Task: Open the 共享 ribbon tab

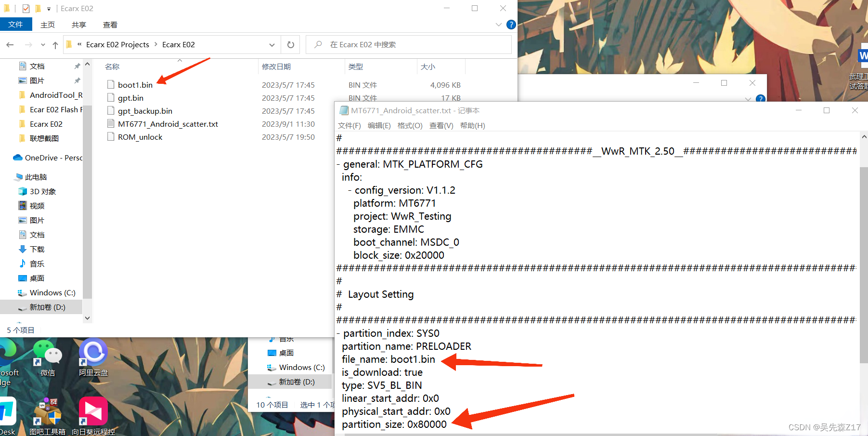Action: (x=79, y=25)
